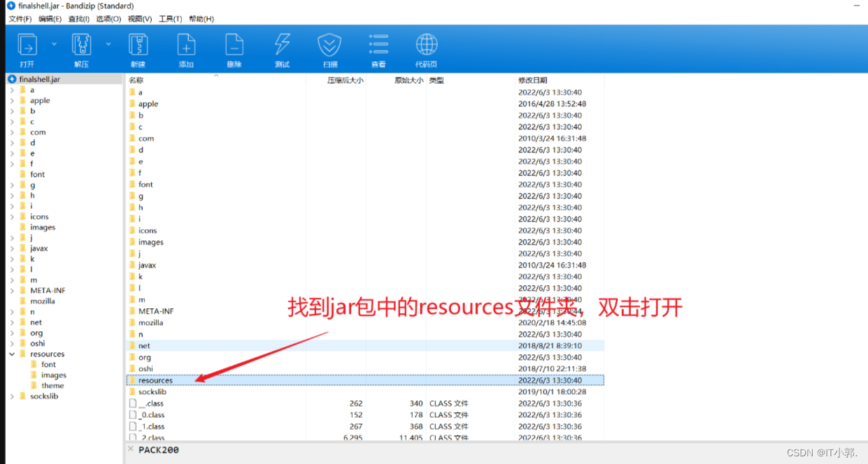Click the Test (测试) lightning icon
This screenshot has width=868, height=464.
[282, 46]
